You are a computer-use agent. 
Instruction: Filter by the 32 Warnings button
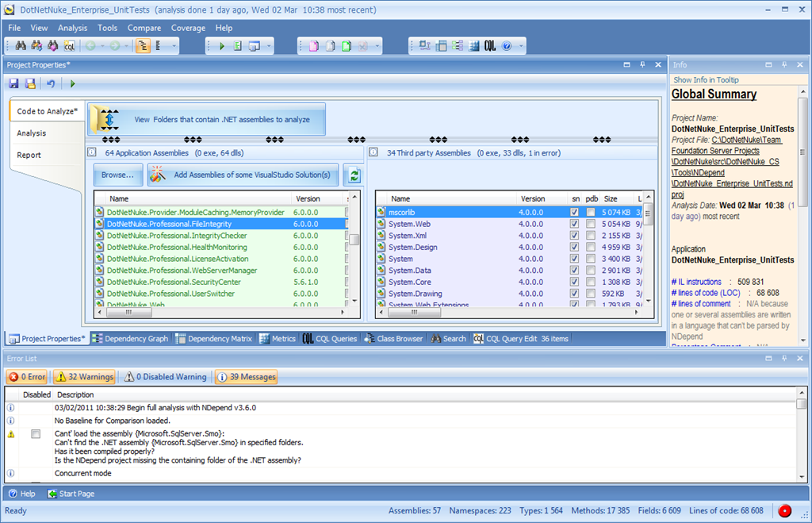pyautogui.click(x=84, y=377)
